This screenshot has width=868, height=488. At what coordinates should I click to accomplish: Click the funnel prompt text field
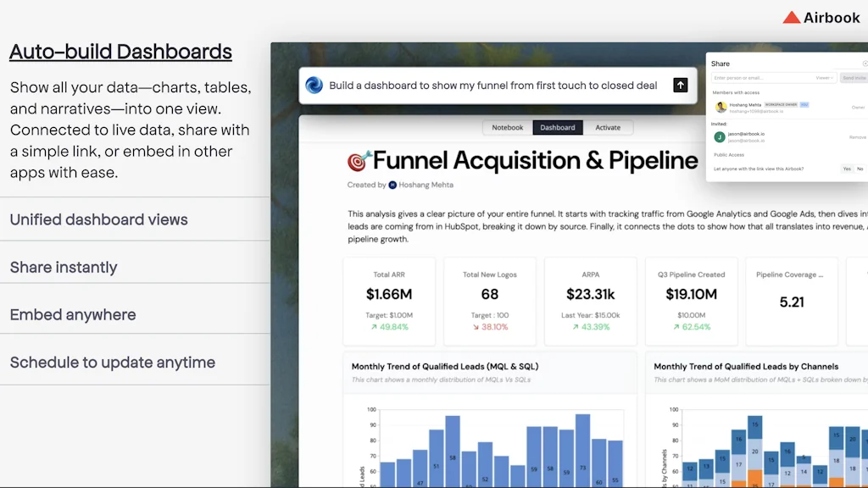[492, 85]
